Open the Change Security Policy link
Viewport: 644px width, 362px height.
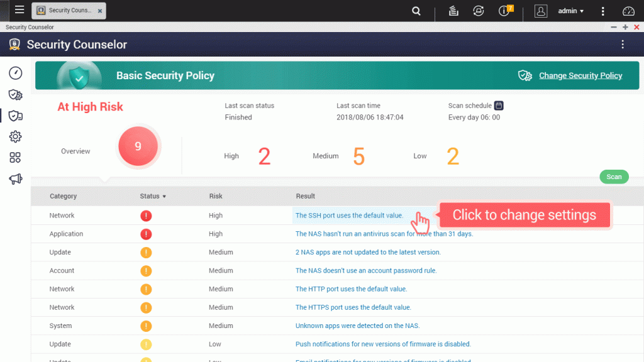click(580, 75)
